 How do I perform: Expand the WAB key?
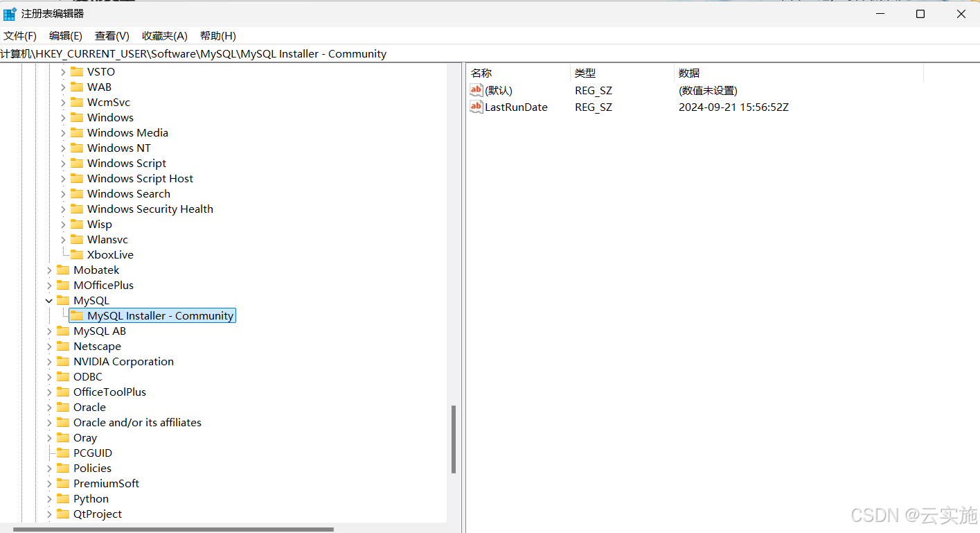pyautogui.click(x=63, y=87)
